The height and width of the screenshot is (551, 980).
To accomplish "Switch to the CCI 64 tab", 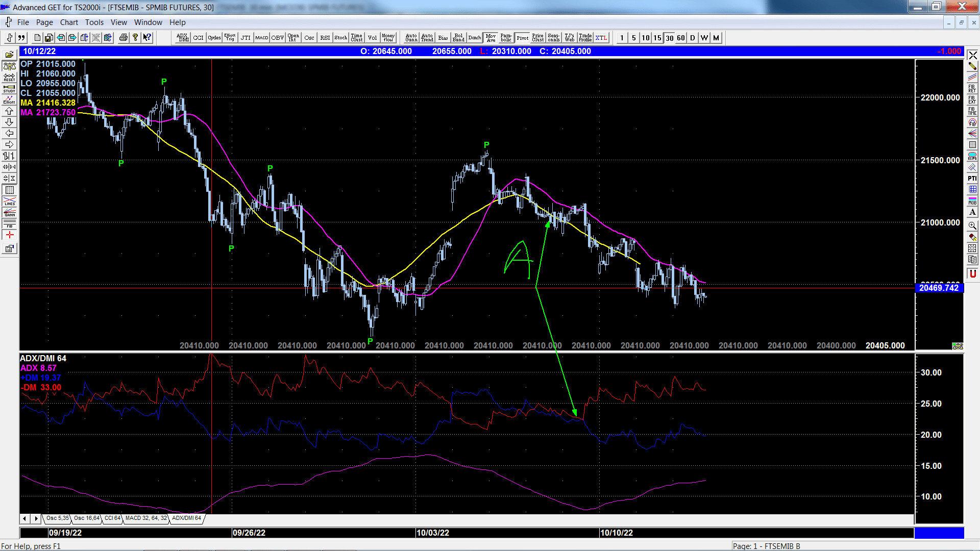I will tap(112, 518).
